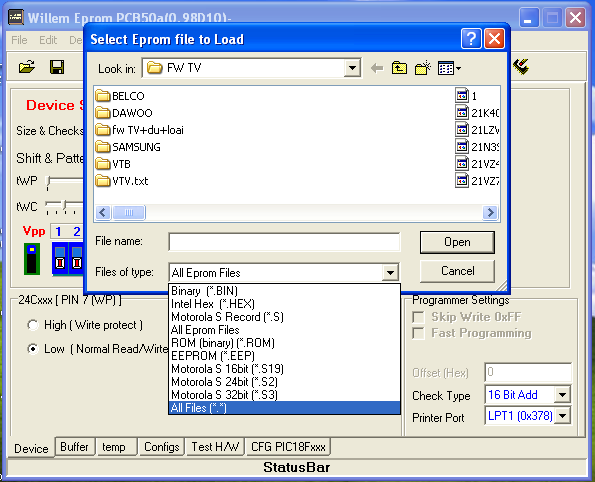Select the 21N39 file
This screenshot has height=482, width=595.
point(477,147)
